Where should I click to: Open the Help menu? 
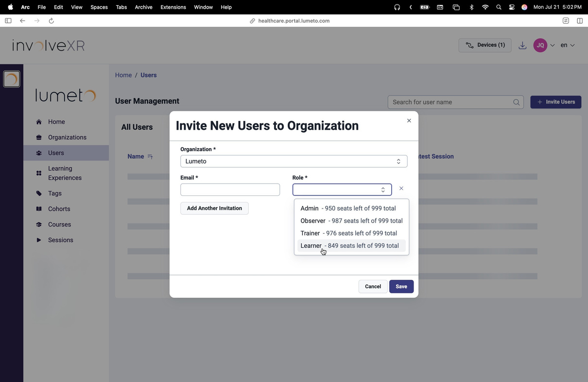(226, 7)
